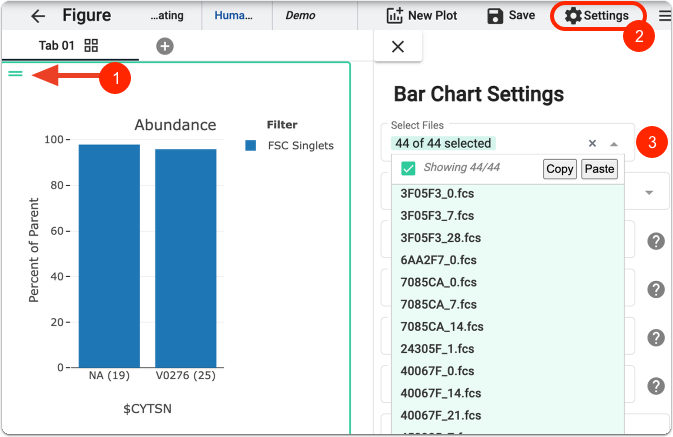This screenshot has width=673, height=437.
Task: Click the Save disk icon
Action: (495, 16)
